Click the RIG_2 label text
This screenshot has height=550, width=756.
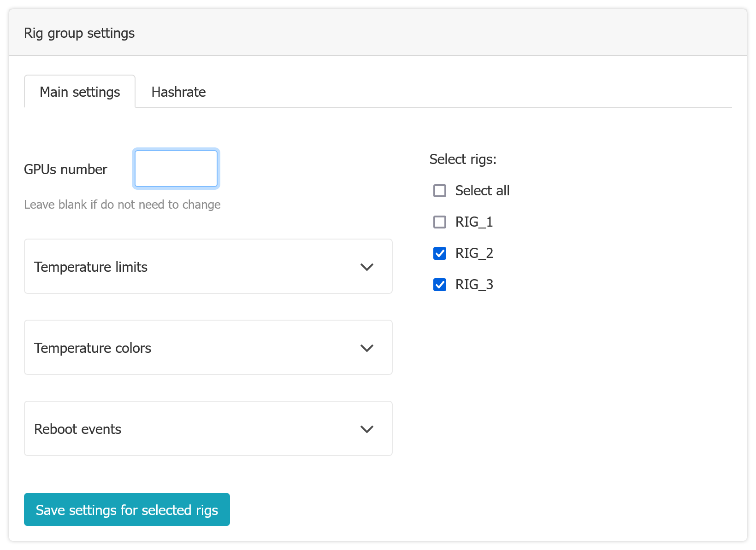pyautogui.click(x=474, y=253)
